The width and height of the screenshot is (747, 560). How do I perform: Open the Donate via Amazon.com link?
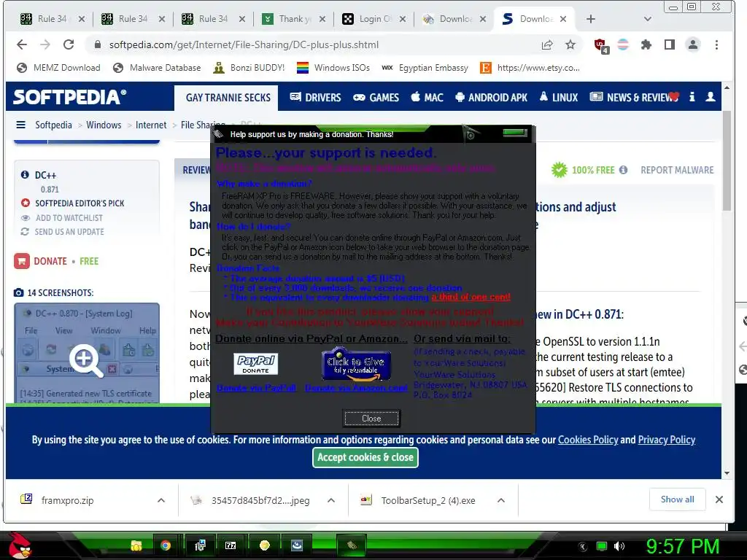[356, 388]
